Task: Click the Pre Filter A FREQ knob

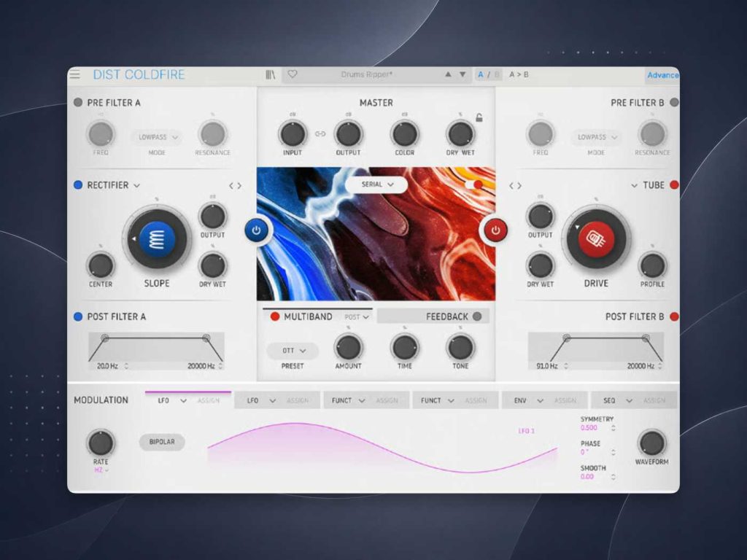Action: coord(101,134)
